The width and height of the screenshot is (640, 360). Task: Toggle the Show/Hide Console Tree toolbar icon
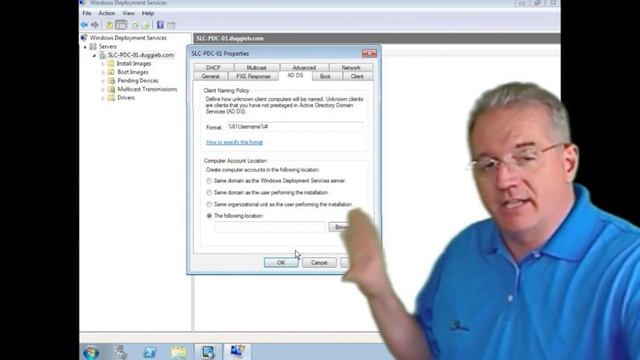tap(121, 25)
